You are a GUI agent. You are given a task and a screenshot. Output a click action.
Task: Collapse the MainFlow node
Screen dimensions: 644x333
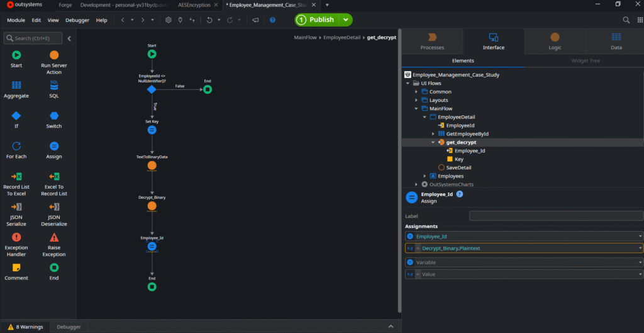click(416, 108)
